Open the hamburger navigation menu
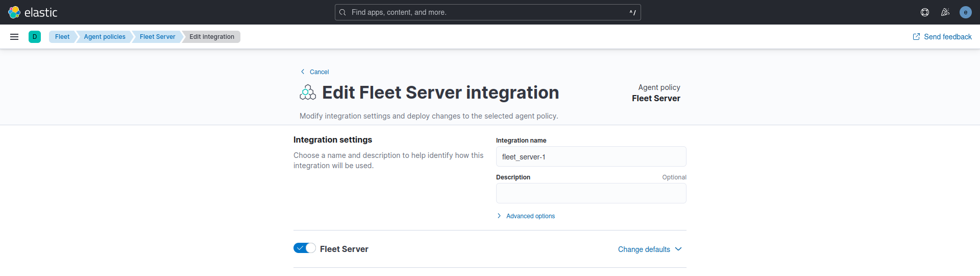This screenshot has width=980, height=276. pos(14,37)
